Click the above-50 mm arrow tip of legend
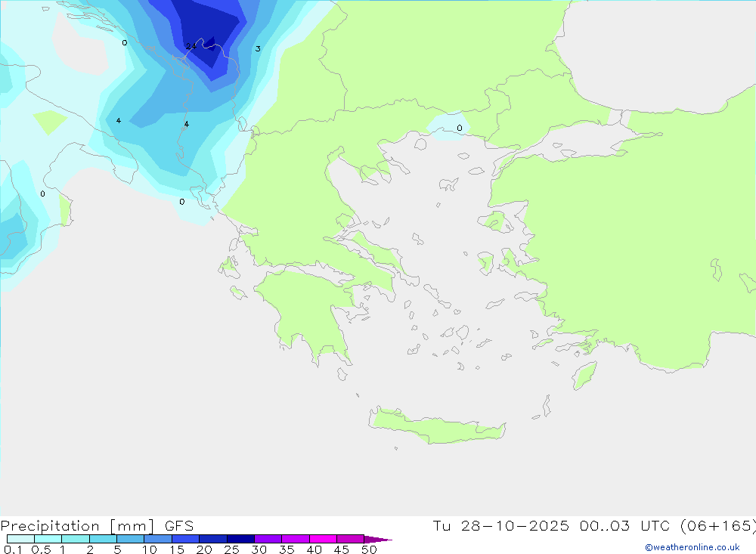This screenshot has height=554, width=756. pyautogui.click(x=378, y=539)
